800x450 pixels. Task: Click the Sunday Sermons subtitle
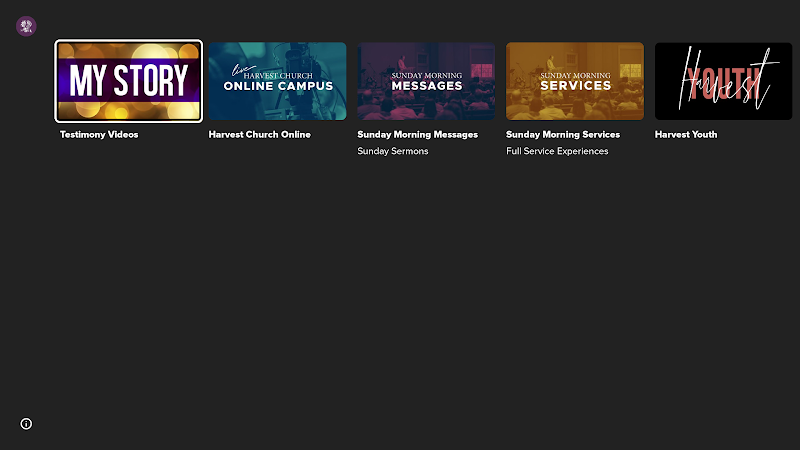click(x=393, y=151)
